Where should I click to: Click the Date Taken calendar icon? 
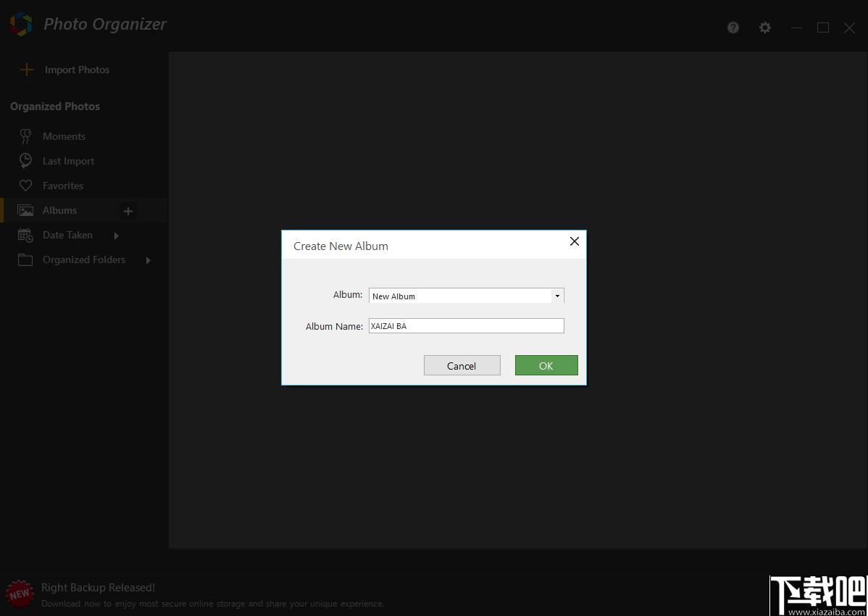click(x=25, y=236)
